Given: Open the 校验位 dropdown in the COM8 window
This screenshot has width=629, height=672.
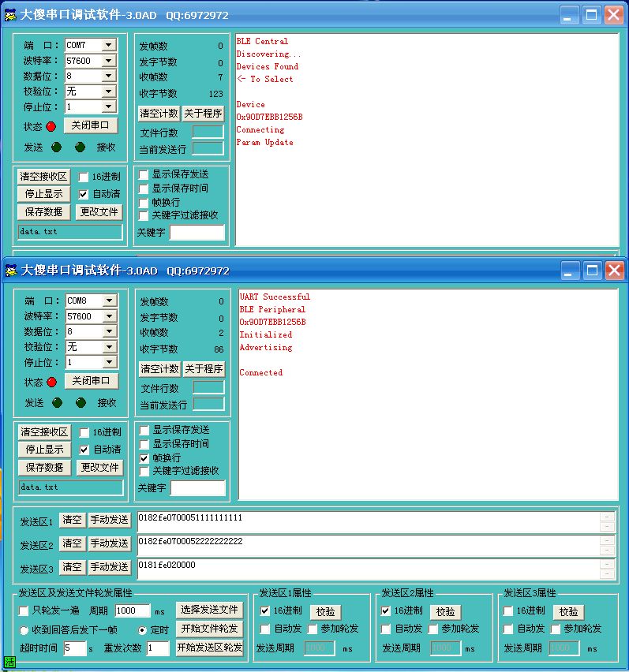Looking at the screenshot, I should (110, 347).
